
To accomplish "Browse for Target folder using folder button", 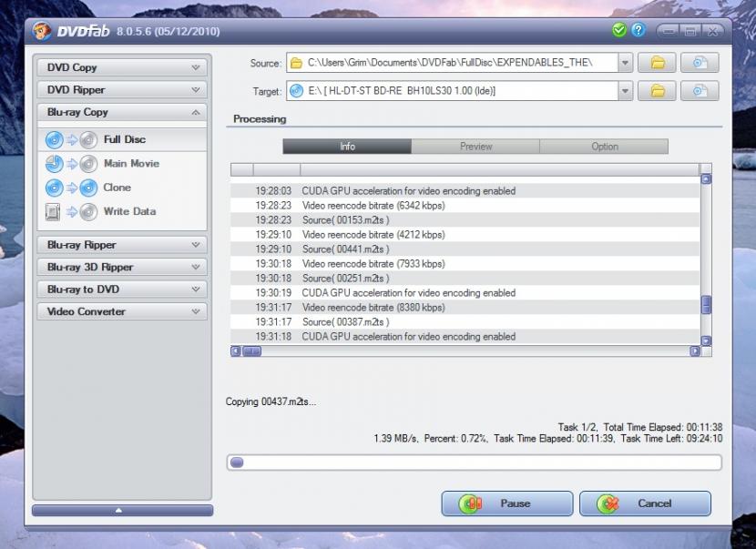I will (657, 91).
